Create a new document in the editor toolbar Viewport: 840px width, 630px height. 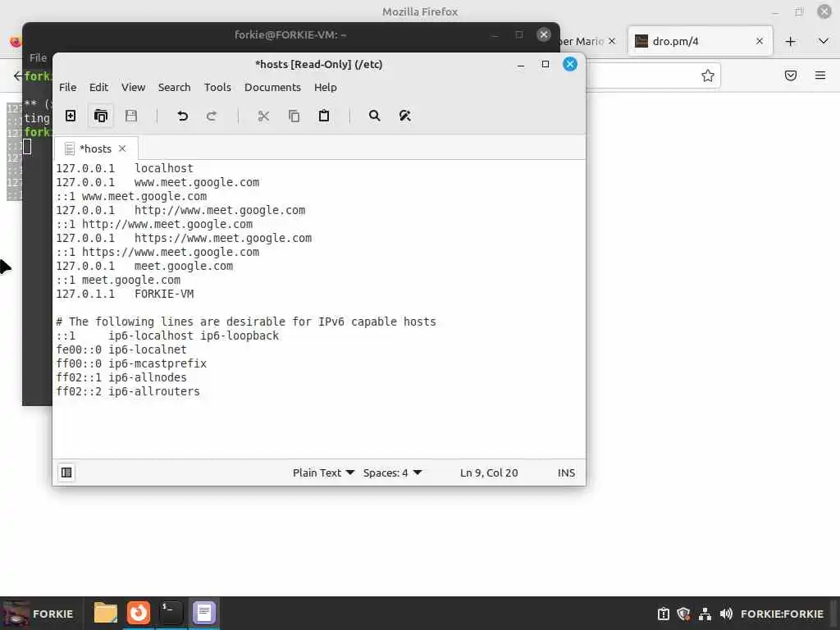(x=71, y=116)
